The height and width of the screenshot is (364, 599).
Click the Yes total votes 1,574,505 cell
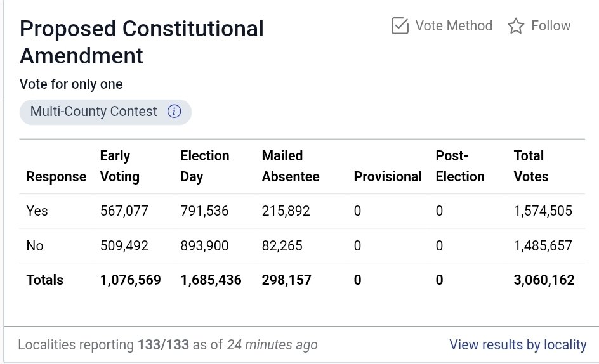tap(543, 211)
